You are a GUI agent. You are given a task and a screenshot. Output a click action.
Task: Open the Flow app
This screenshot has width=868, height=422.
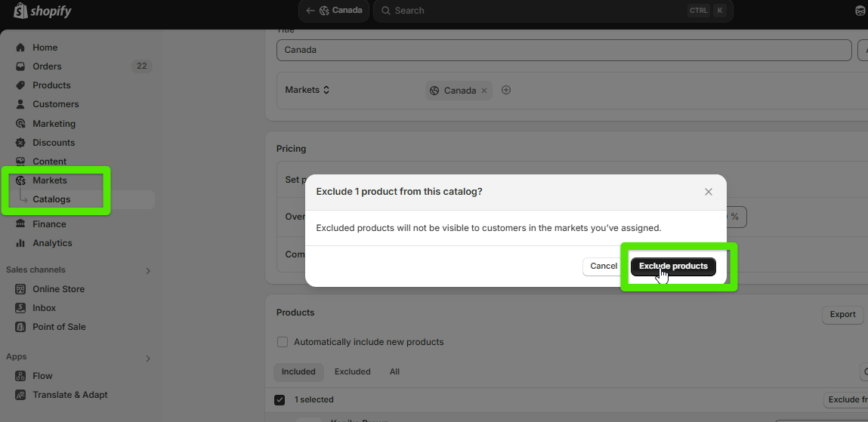[42, 376]
